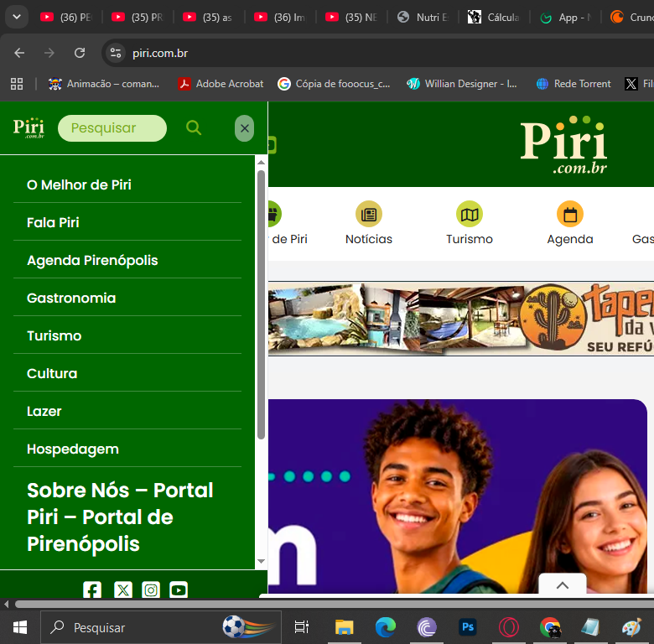Click the sidebar vertical scrollbar thumb
Viewport: 654px width, 644px height.
(x=261, y=304)
